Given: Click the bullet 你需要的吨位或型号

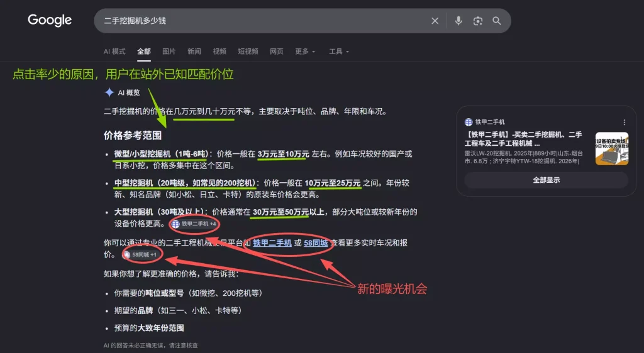Looking at the screenshot, I should coord(188,293).
